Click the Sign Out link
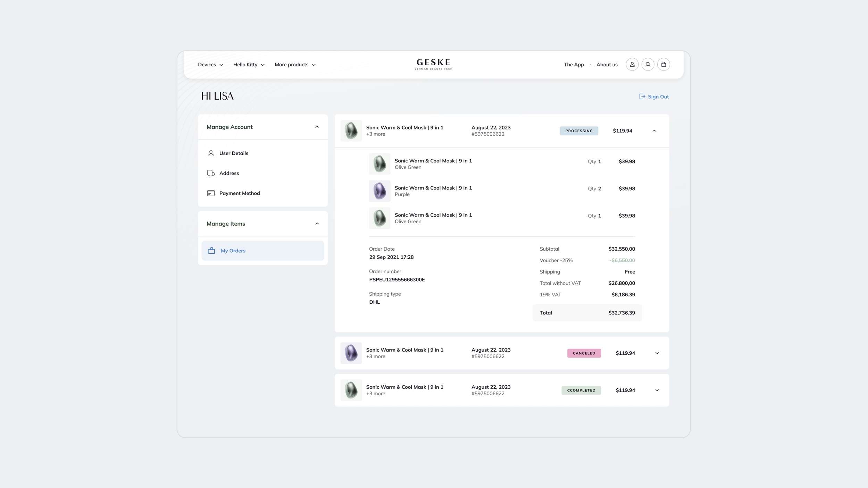Image resolution: width=868 pixels, height=488 pixels. pyautogui.click(x=654, y=97)
